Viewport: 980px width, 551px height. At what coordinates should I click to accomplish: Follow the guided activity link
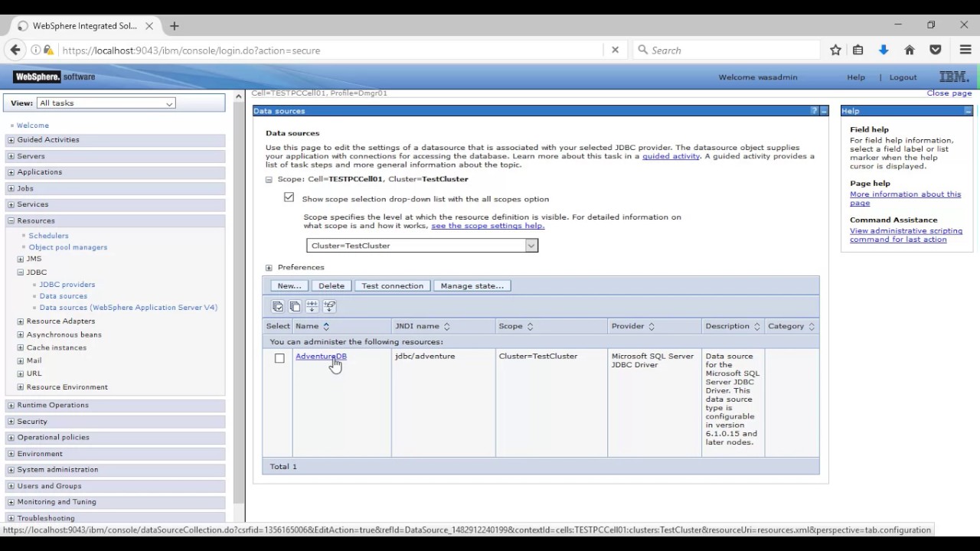671,156
